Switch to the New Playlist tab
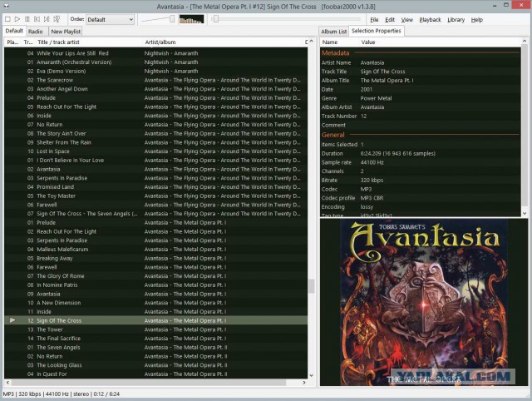532x401 pixels. point(66,32)
